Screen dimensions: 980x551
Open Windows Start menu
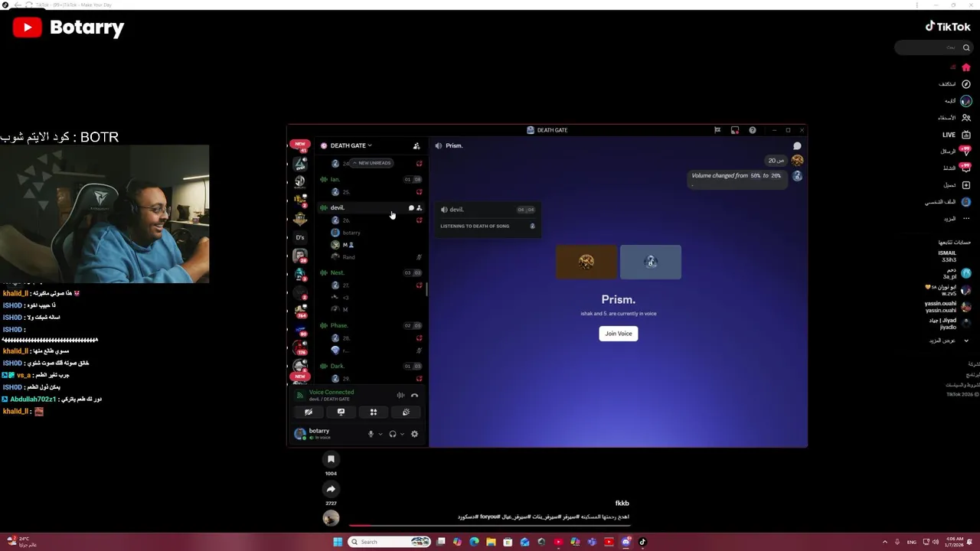pyautogui.click(x=338, y=542)
